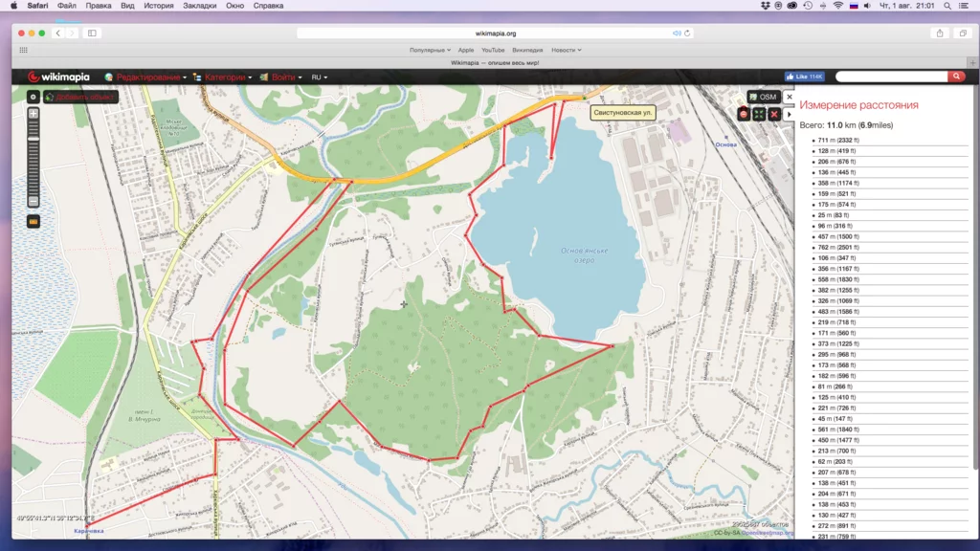The height and width of the screenshot is (551, 980).
Task: Open the OSM map type selector
Action: point(763,97)
